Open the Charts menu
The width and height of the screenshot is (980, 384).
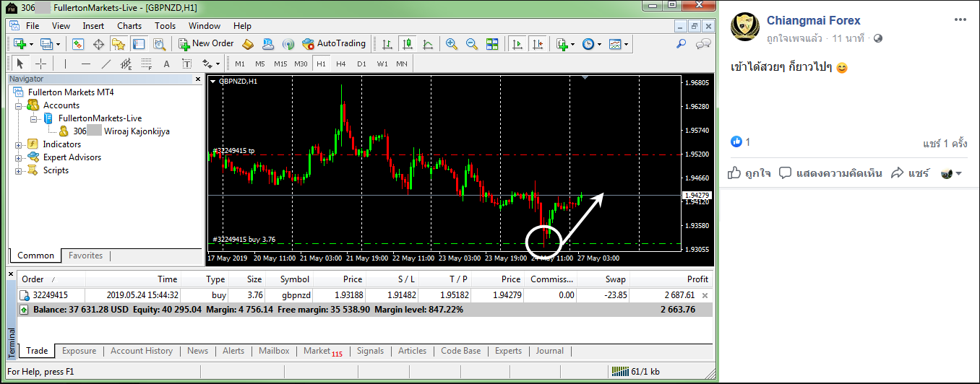tap(129, 26)
